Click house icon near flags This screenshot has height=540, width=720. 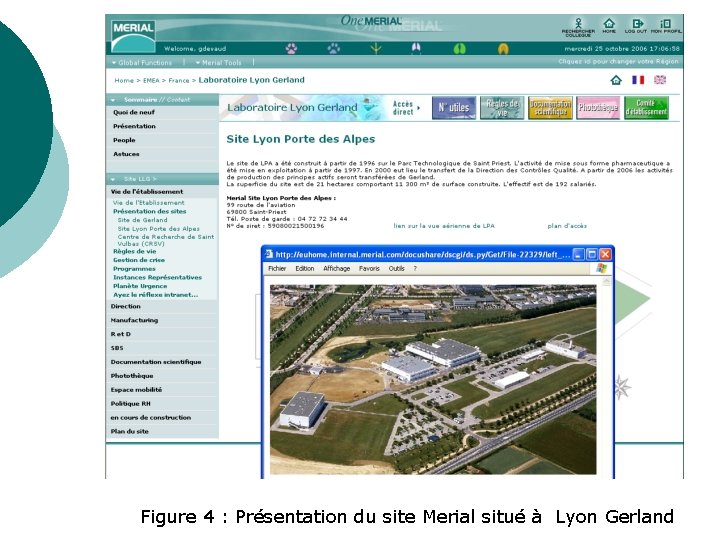coord(616,80)
